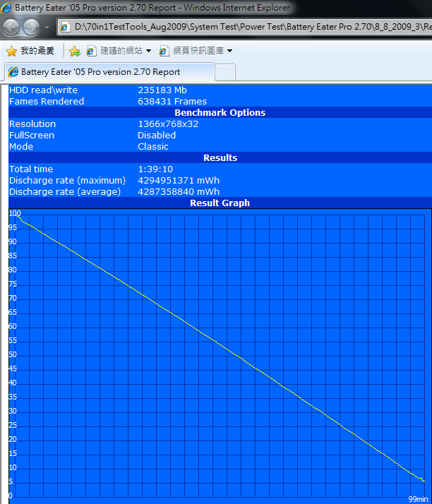Click the browser Forward button

click(32, 28)
